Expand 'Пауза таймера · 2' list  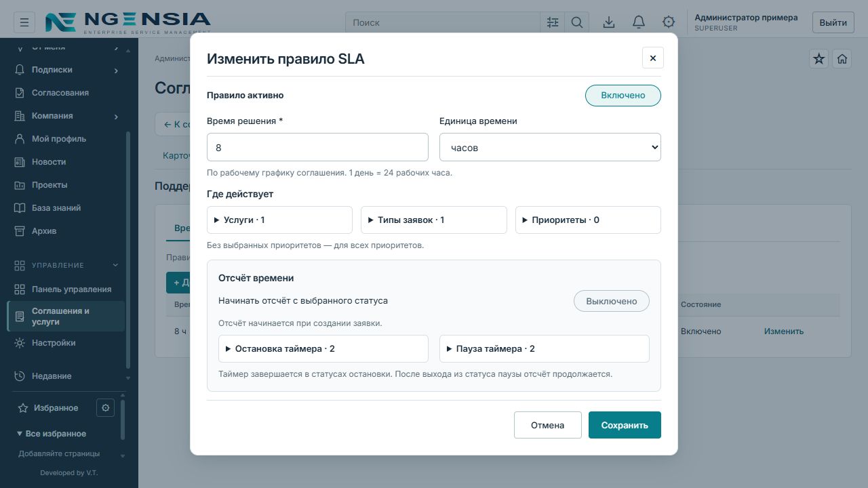pyautogui.click(x=545, y=349)
